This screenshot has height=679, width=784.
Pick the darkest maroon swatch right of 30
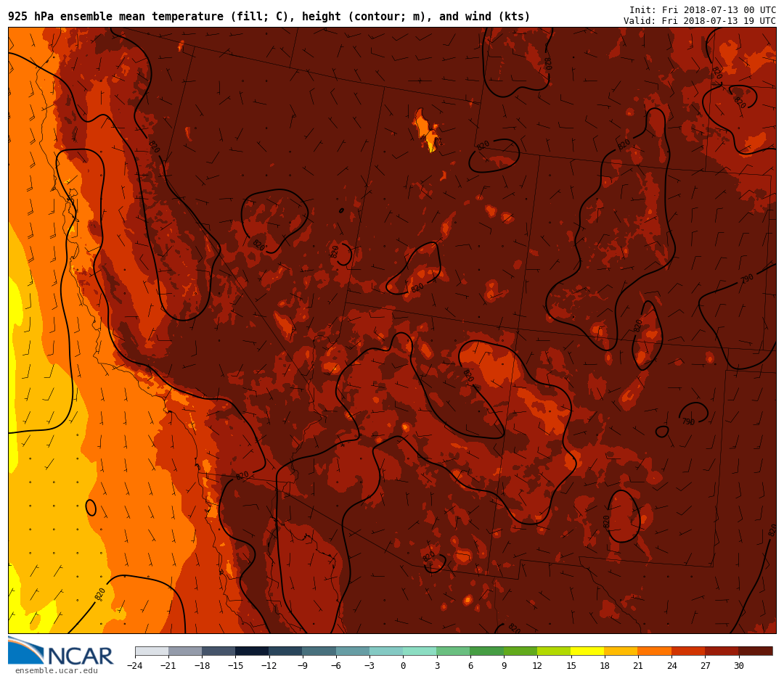756,651
